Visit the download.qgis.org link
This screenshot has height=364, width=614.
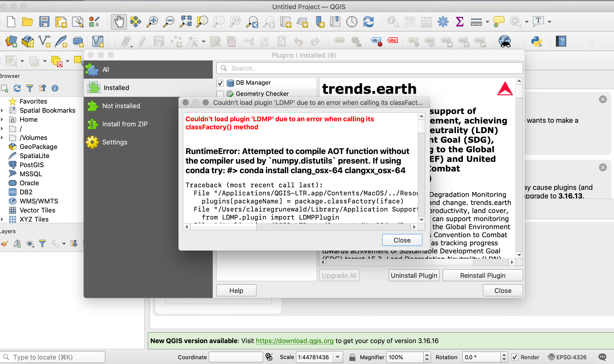pyautogui.click(x=294, y=341)
